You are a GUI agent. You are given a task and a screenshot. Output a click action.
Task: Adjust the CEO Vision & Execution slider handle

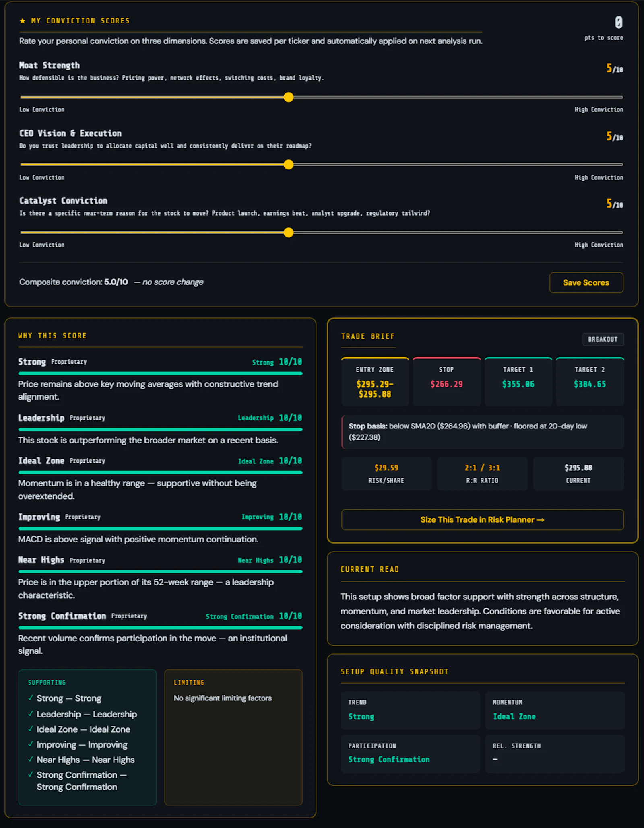coord(289,165)
